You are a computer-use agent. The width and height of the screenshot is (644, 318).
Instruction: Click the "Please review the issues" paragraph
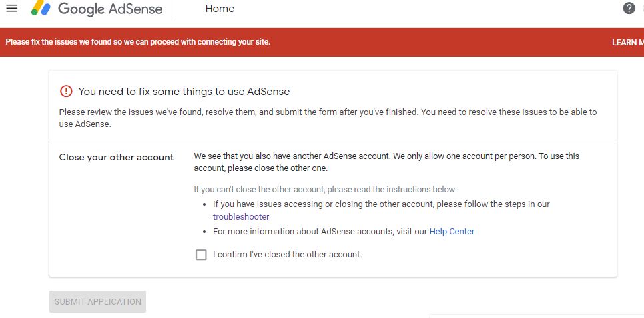tap(328, 118)
